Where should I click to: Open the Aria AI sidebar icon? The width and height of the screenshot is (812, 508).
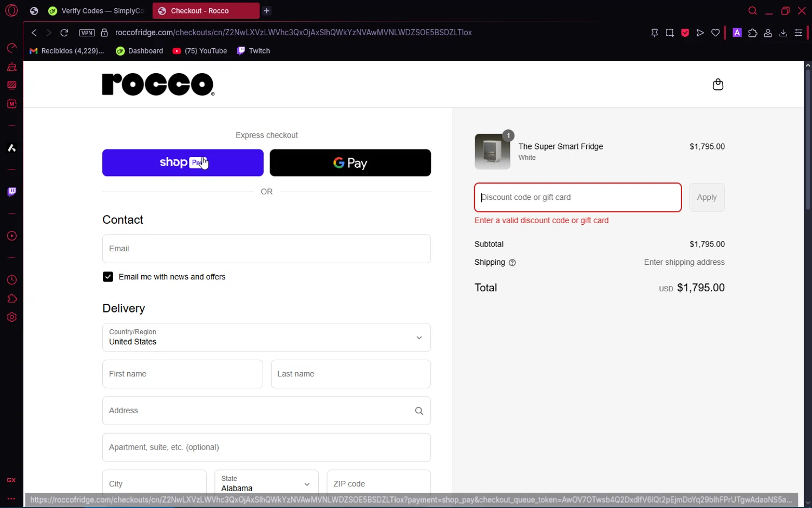coord(11,148)
